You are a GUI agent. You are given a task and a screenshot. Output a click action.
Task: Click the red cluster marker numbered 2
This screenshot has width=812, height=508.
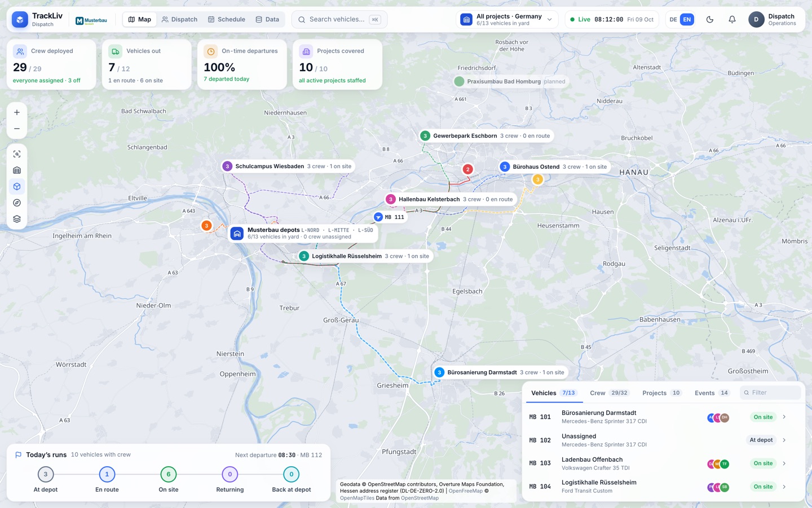[467, 169]
